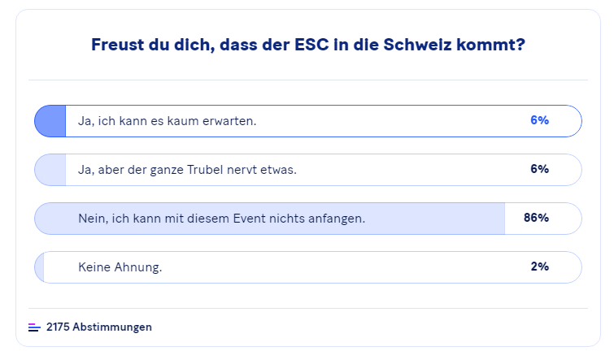The image size is (614, 364).
Task: Click the poll question heading
Action: click(307, 45)
